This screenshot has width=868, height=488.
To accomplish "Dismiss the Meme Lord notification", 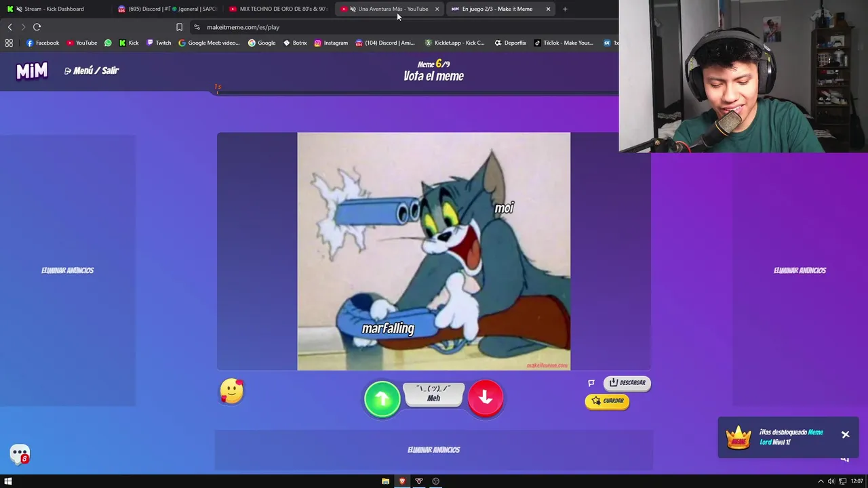I will 846,434.
